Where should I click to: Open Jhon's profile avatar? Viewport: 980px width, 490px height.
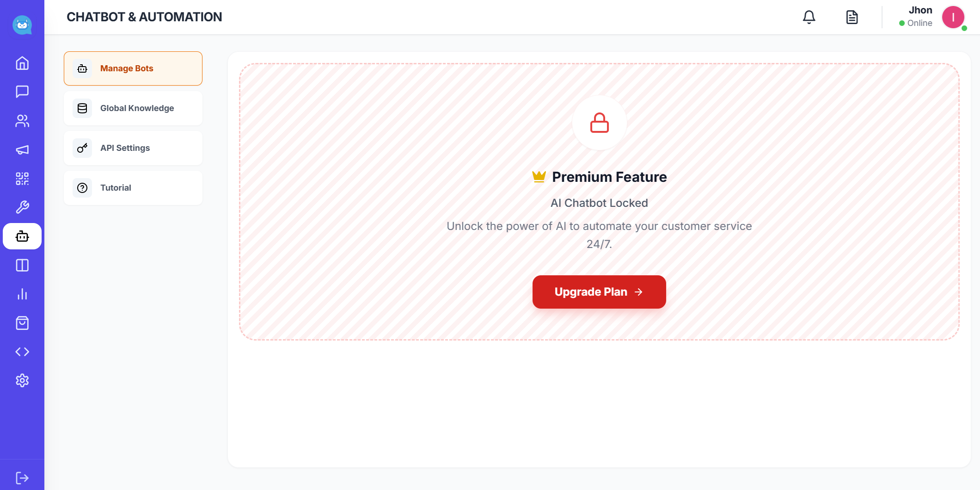coord(953,17)
